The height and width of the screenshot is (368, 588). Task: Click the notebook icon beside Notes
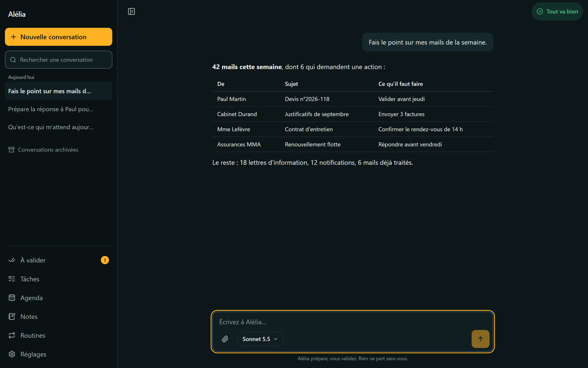12,316
